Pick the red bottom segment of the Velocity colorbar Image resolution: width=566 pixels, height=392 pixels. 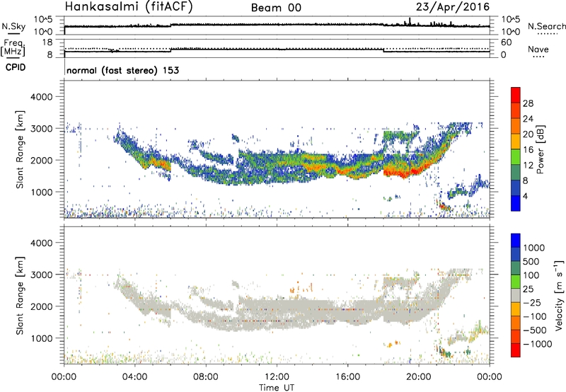point(516,350)
